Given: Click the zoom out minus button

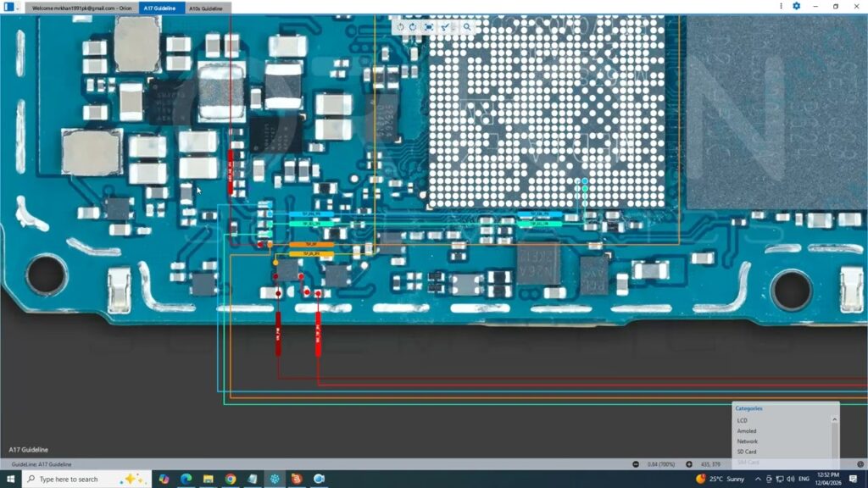Looking at the screenshot, I should click(636, 464).
